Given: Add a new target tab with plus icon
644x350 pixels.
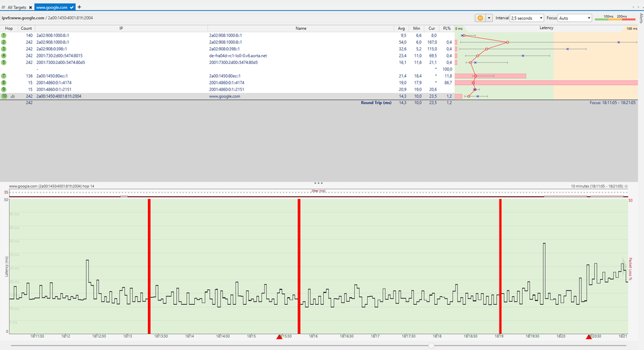Looking at the screenshot, I should point(79,7).
